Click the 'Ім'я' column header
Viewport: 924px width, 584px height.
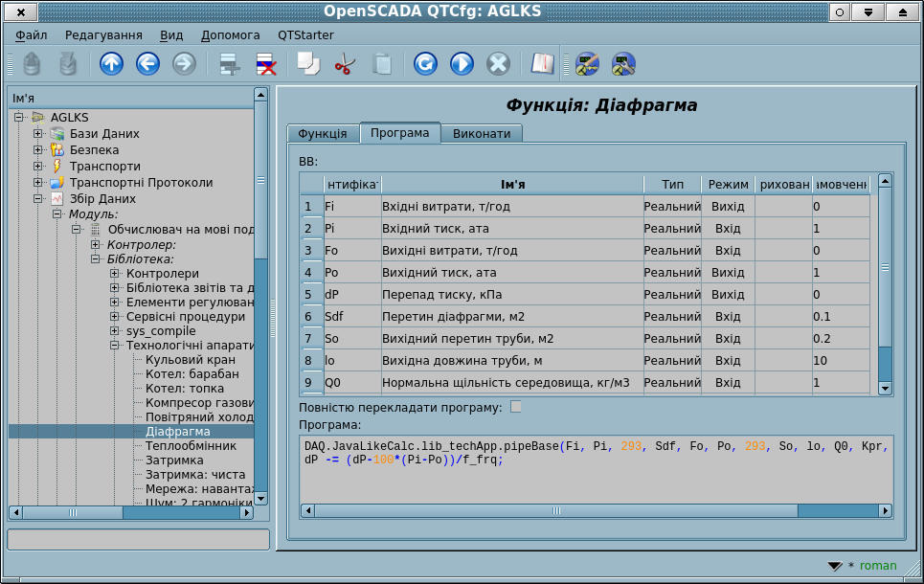(x=511, y=184)
